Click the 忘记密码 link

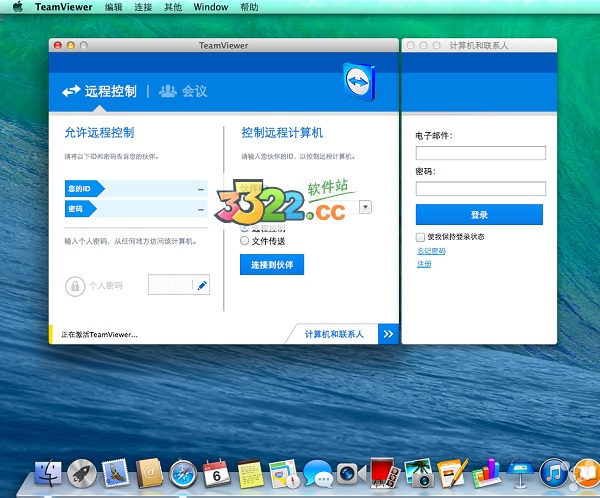pos(430,251)
